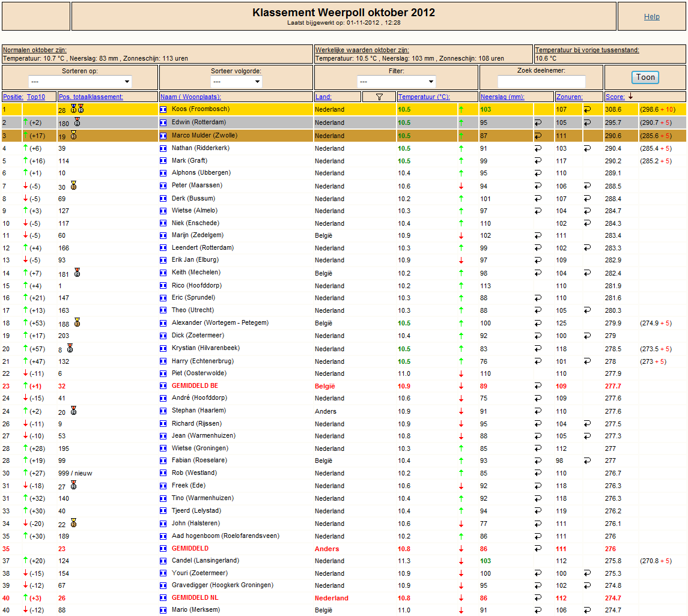Click the blue icon beside GEMIDDELD BE
This screenshot has width=688, height=616.
163,386
